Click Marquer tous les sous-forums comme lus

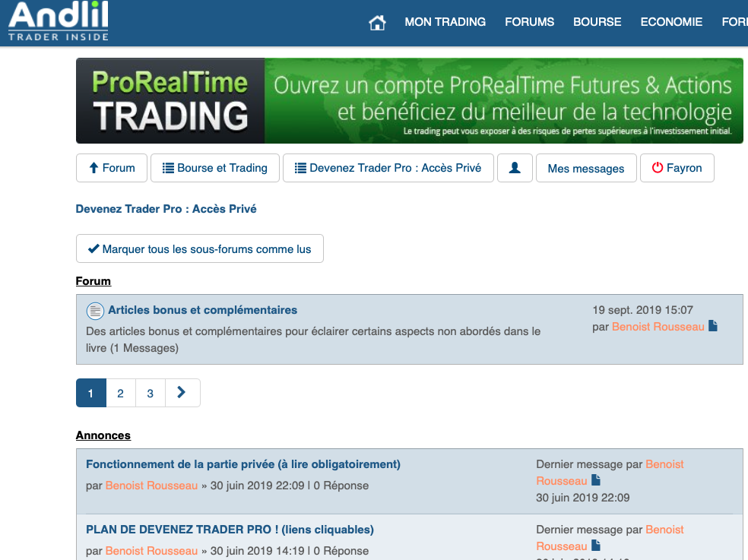tap(199, 248)
